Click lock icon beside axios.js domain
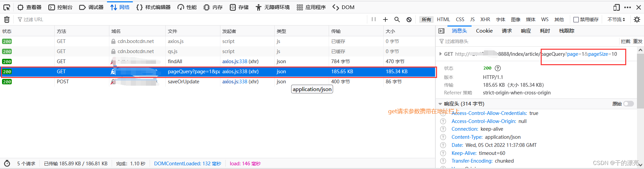 click(113, 41)
